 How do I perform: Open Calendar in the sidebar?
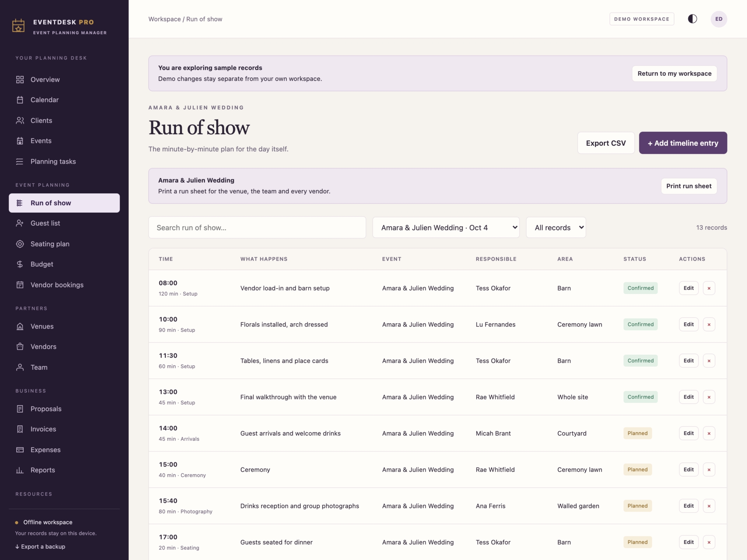[x=64, y=100]
